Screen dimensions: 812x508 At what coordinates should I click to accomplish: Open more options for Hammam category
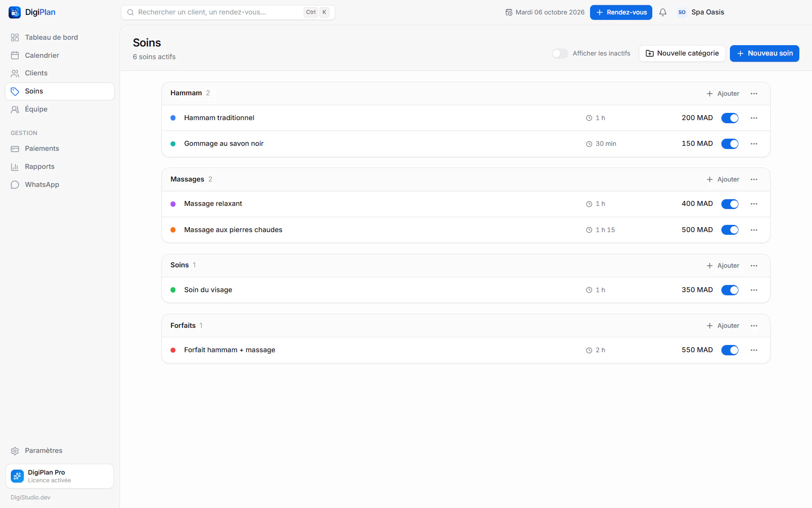(754, 93)
